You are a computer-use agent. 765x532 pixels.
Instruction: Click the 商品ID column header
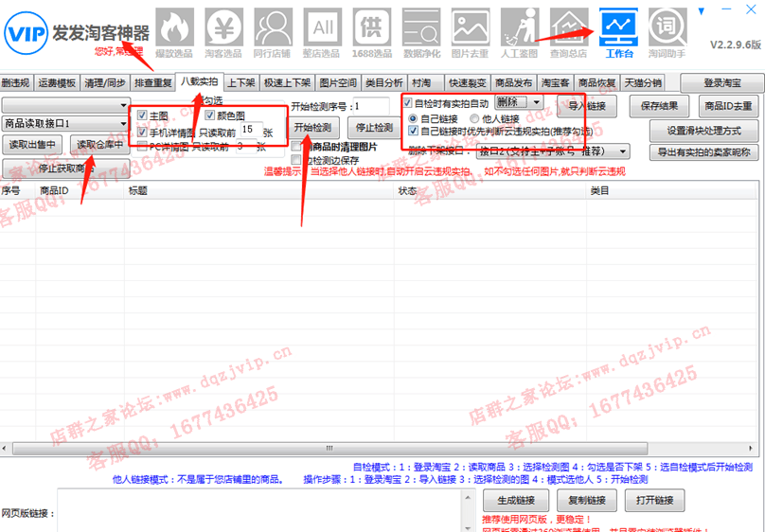[80, 190]
